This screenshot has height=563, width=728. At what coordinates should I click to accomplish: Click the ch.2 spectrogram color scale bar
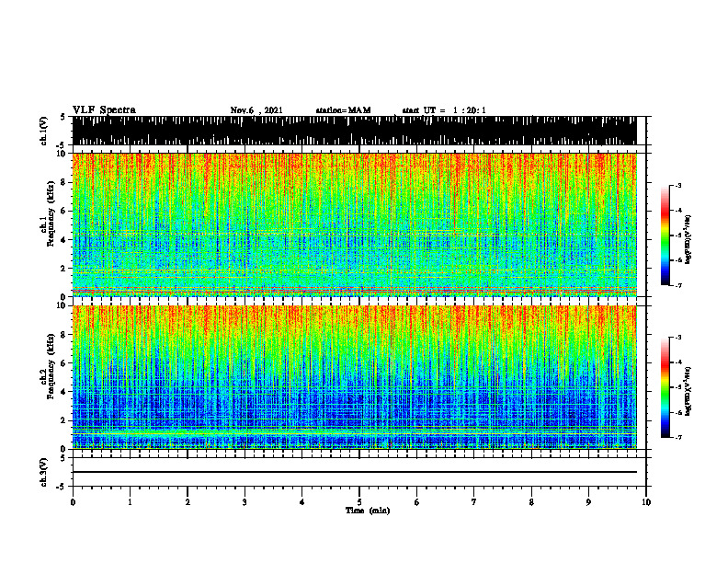[665, 387]
